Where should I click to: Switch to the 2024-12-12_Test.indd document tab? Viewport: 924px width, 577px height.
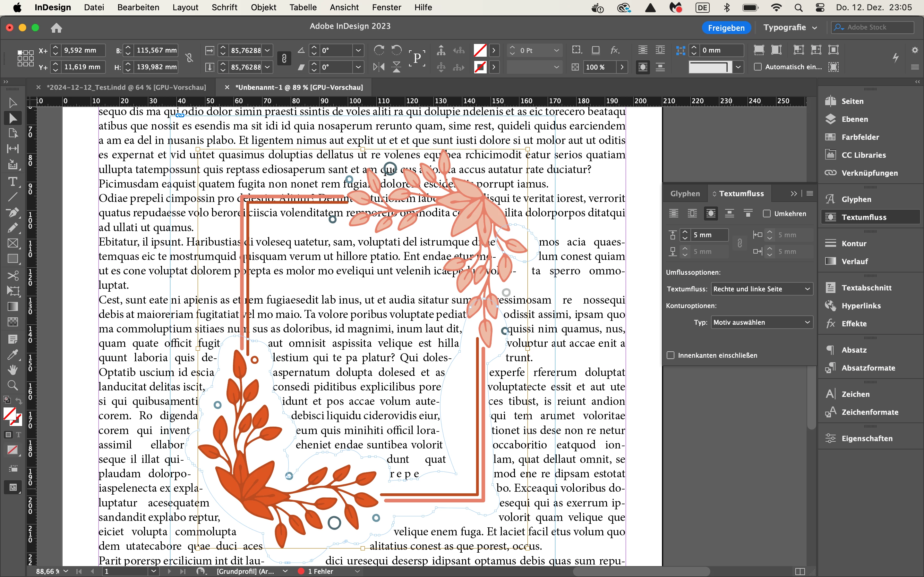tap(126, 88)
